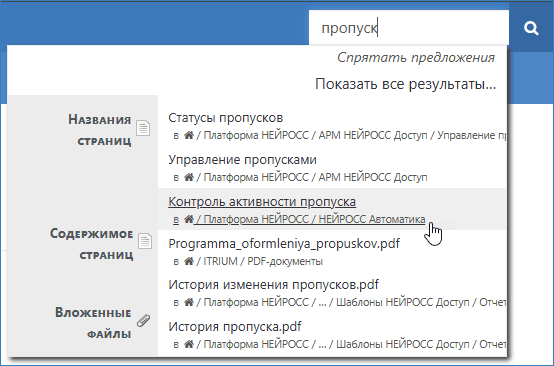Click home icon under "Статусы пропусков"
Image resolution: width=554 pixels, height=366 pixels.
tap(189, 135)
